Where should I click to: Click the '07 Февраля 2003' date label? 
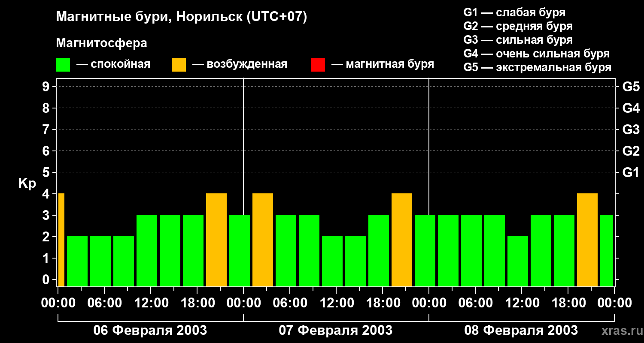336,331
